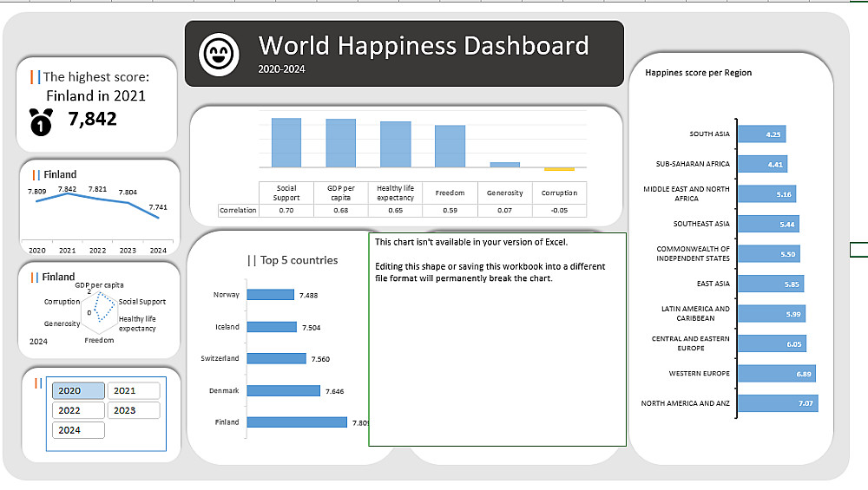Click the 2024 label under radar chart
The width and height of the screenshot is (868, 490).
(x=38, y=341)
